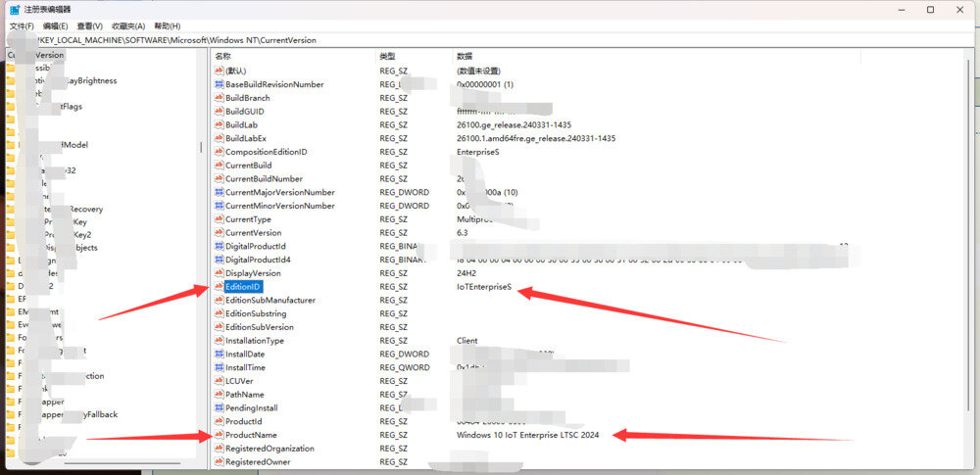The image size is (980, 475).
Task: Select the CurrentMinorVersionNumber DWORD icon
Action: click(x=219, y=206)
